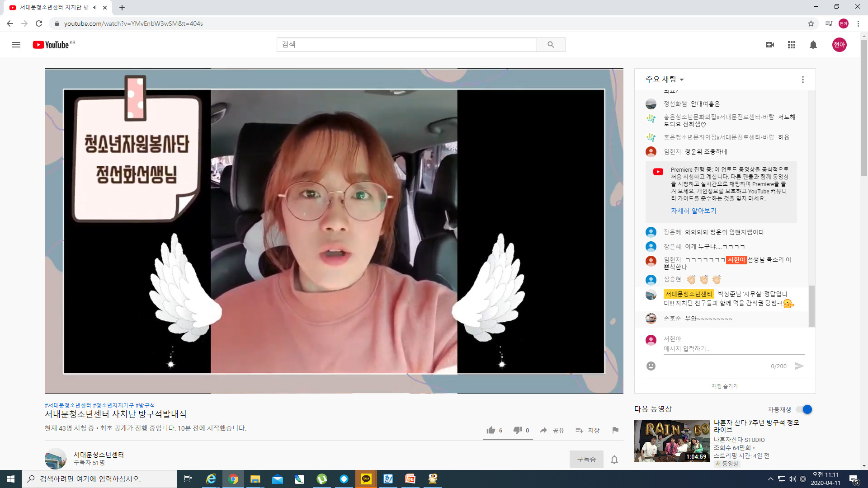Click the create video camera icon

(770, 44)
